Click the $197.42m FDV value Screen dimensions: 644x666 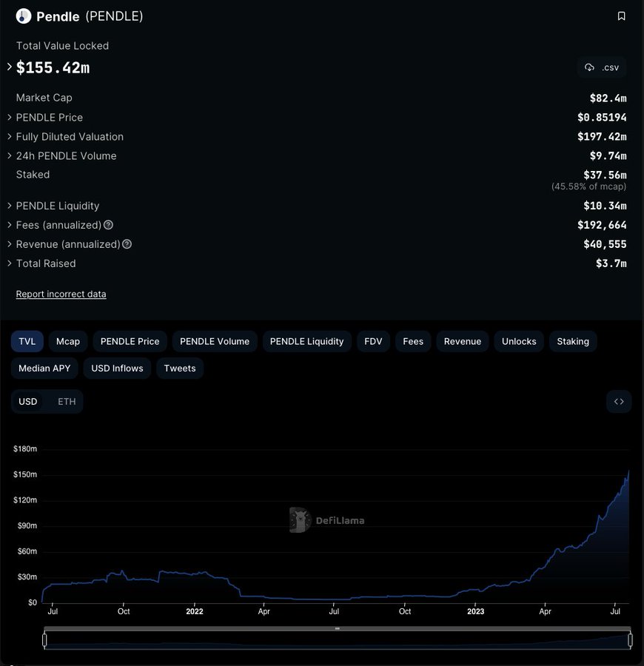[x=602, y=136]
